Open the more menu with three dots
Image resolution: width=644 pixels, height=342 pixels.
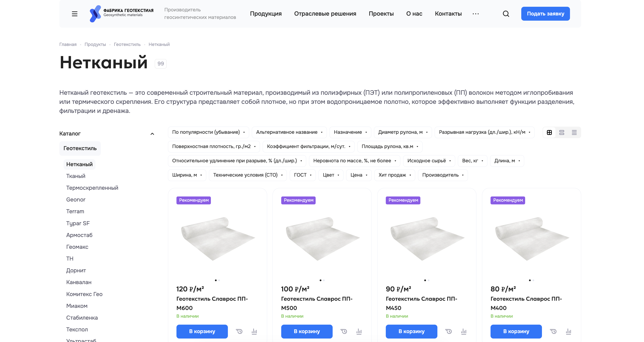(x=475, y=14)
